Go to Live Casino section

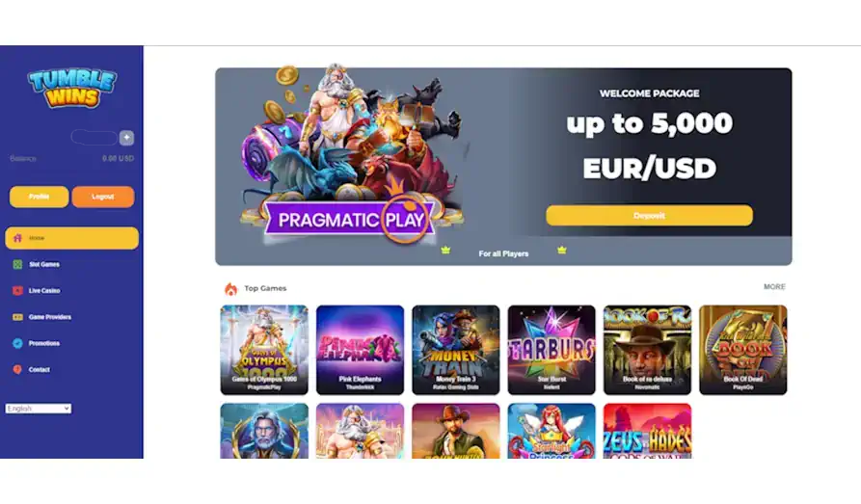coord(44,291)
